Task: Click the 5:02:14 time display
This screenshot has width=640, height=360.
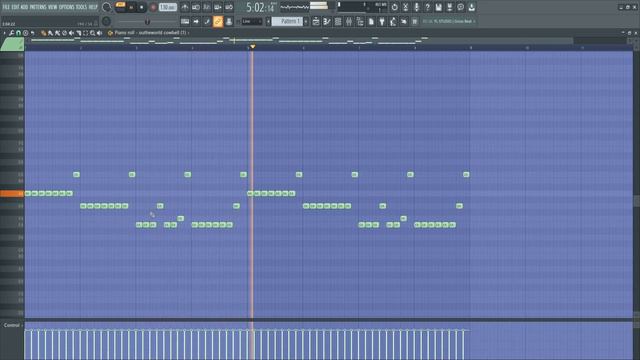Action: 260,7
